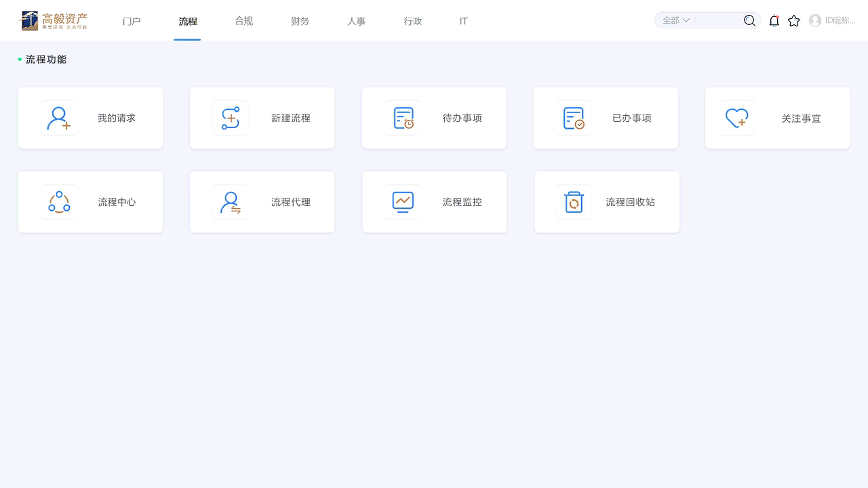Open the user avatar menu
Viewport: 868px width, 488px height.
(814, 20)
